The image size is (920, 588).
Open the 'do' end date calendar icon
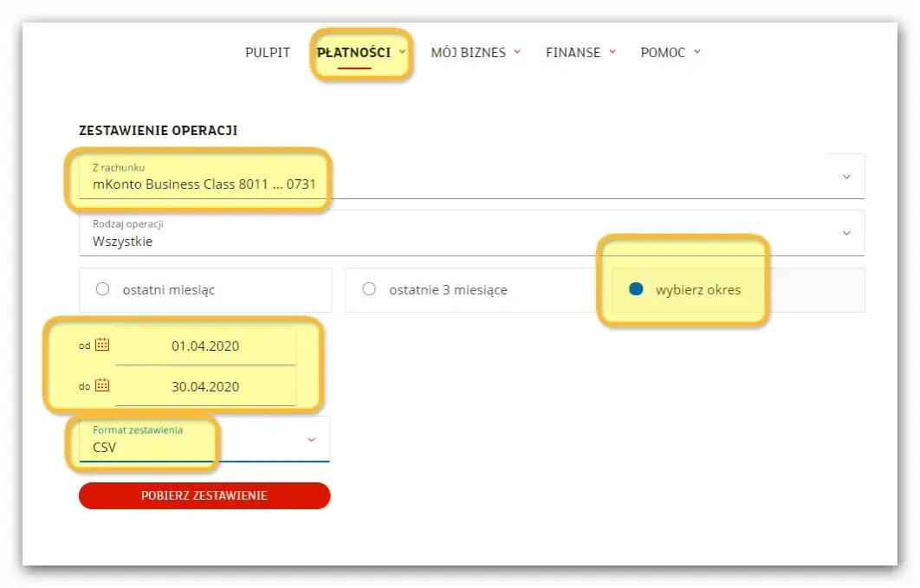[102, 385]
